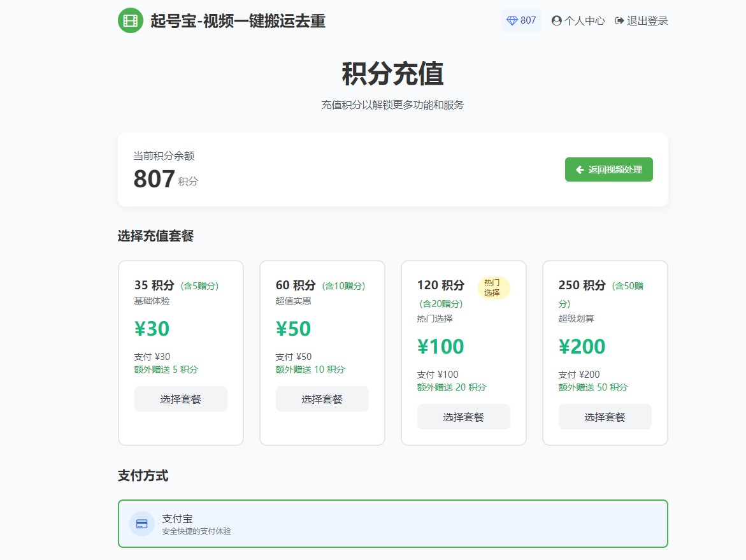Click 选择套餐 for the 120 积分 package
746x560 pixels.
click(x=463, y=416)
